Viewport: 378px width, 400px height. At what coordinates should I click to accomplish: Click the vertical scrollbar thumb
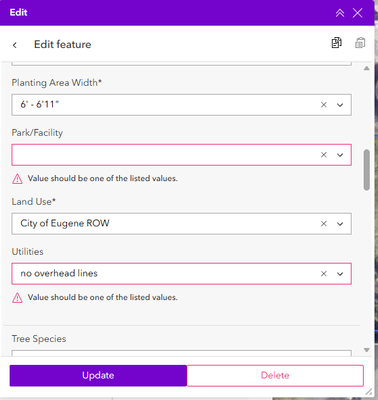(367, 170)
